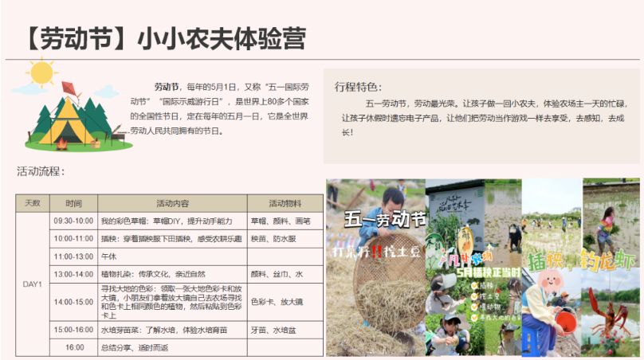Select the DAY1 cell
Image resolution: width=644 pixels, height=360 pixels.
coord(33,284)
